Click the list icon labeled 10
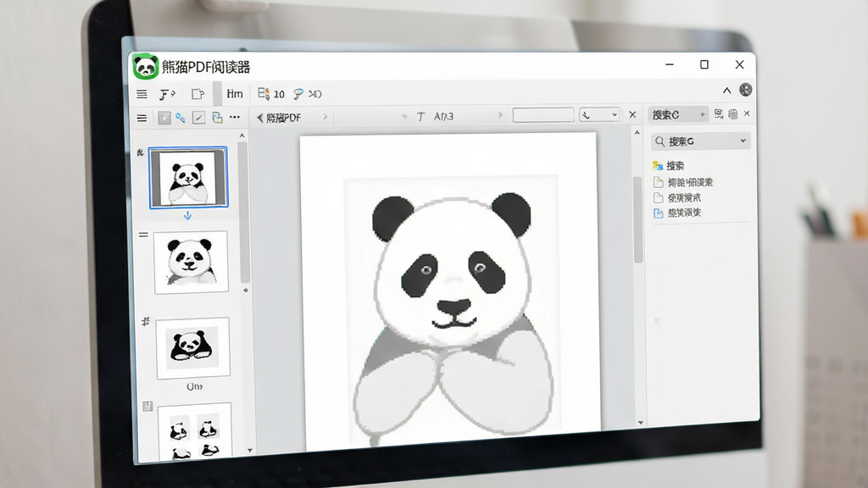 pos(270,93)
